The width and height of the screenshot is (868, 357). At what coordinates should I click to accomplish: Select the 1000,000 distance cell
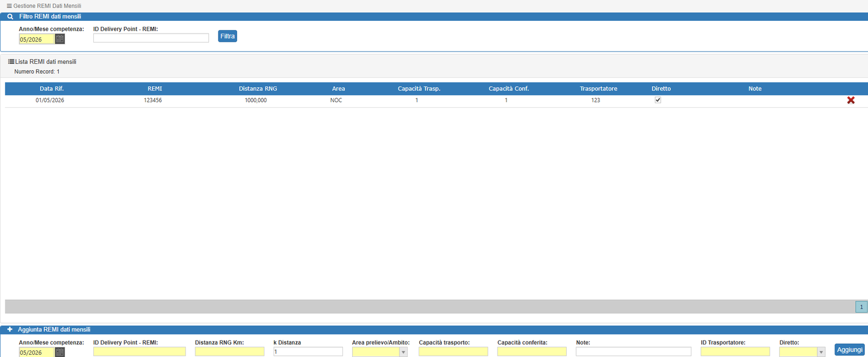256,101
